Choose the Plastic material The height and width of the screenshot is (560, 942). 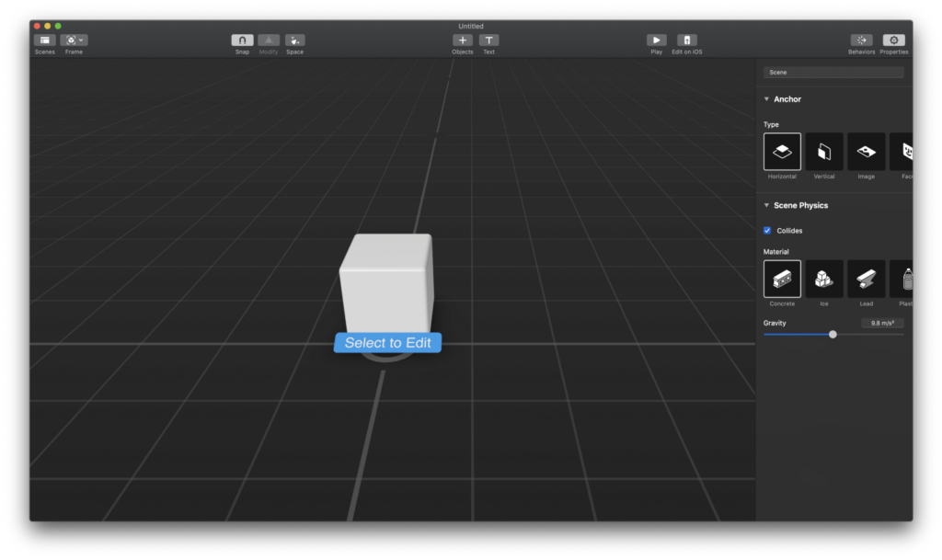(x=902, y=280)
